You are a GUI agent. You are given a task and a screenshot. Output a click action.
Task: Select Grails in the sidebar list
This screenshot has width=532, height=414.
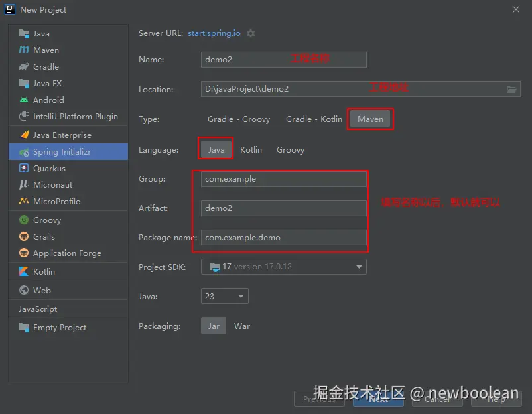68,236
